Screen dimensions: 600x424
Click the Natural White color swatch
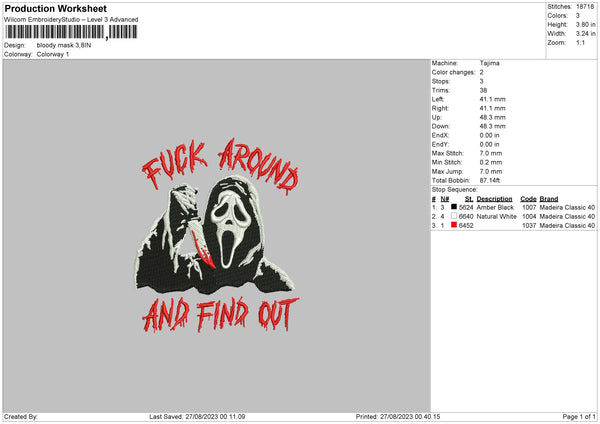coord(454,216)
